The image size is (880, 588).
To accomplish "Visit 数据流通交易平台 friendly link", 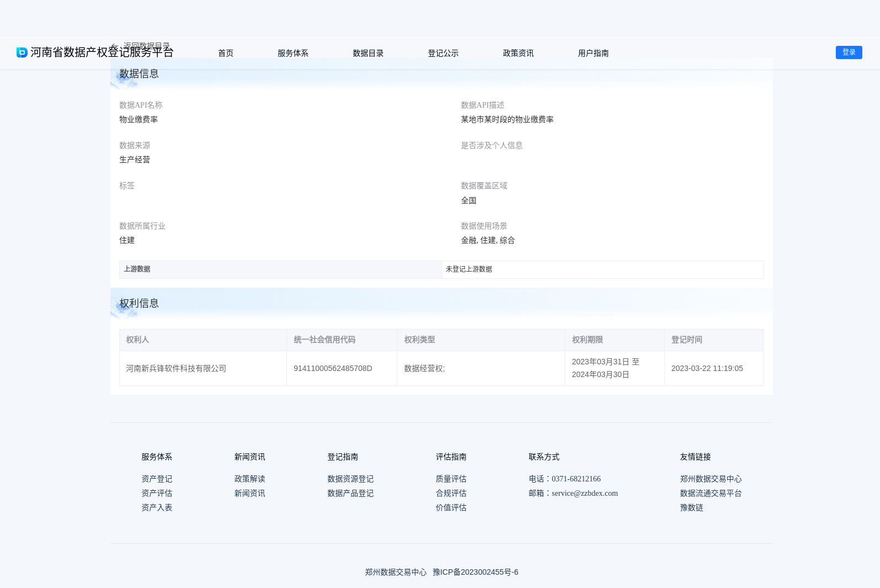I will coord(711,493).
